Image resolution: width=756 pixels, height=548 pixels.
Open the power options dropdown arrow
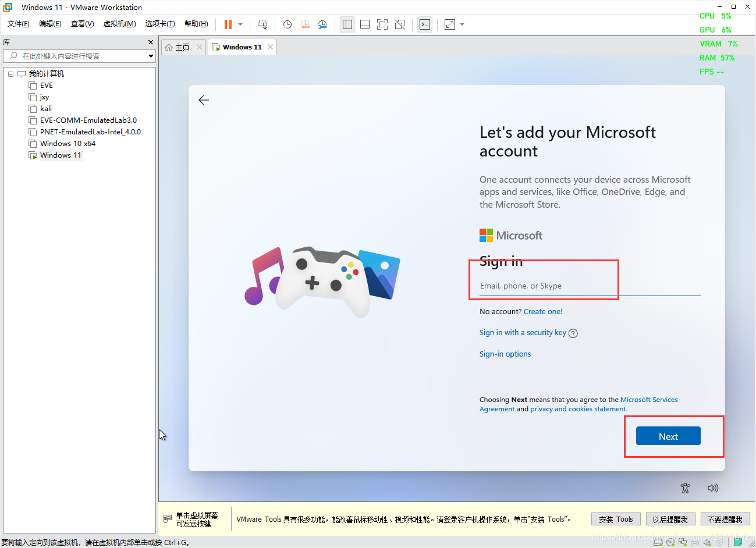click(240, 24)
